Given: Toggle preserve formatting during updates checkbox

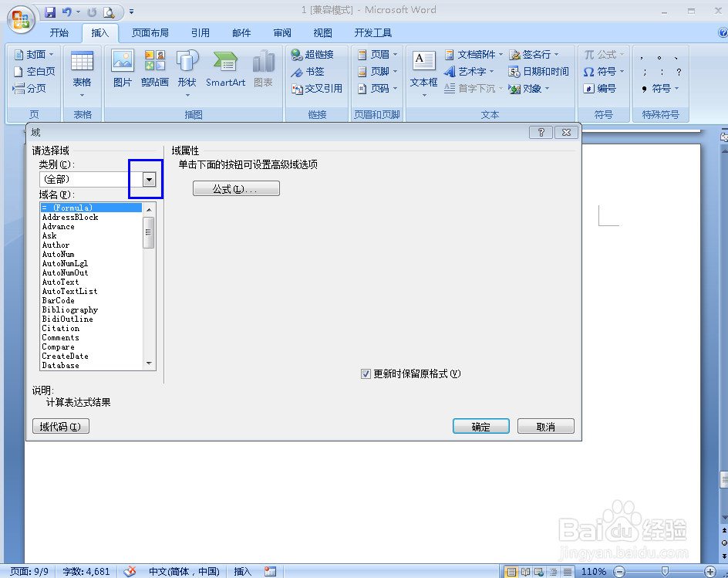Looking at the screenshot, I should [366, 374].
